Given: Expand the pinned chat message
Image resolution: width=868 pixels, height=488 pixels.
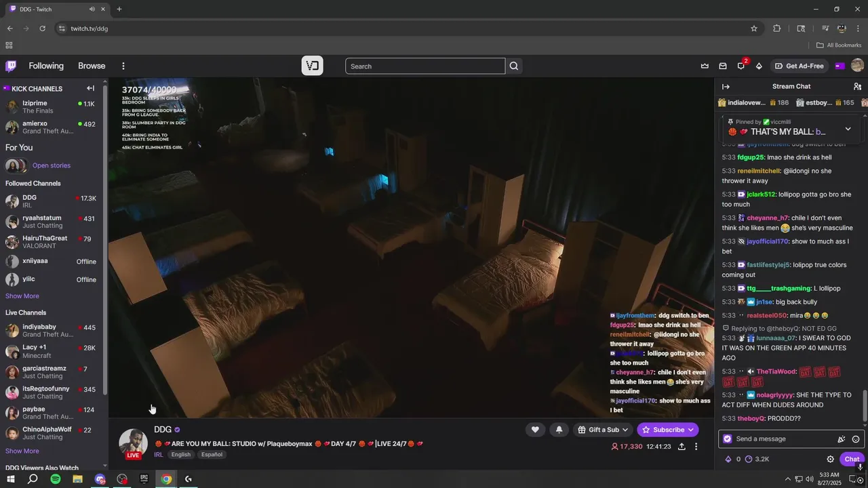Looking at the screenshot, I should (x=848, y=129).
